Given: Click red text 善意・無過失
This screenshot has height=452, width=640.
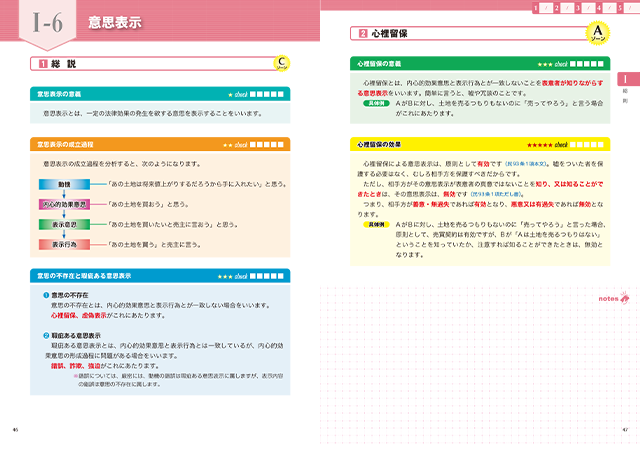Looking at the screenshot, I should [x=431, y=204].
